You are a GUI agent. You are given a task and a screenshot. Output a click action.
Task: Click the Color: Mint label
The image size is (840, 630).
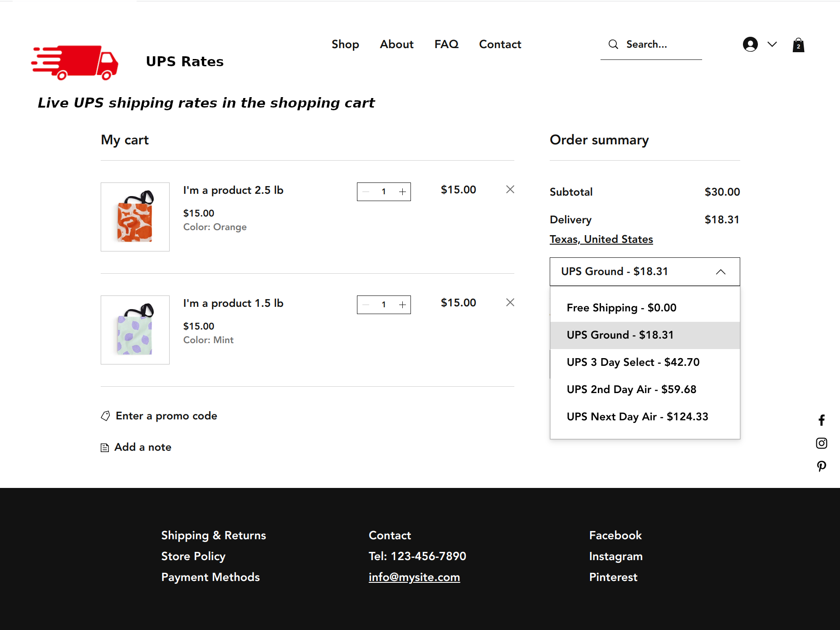point(208,340)
